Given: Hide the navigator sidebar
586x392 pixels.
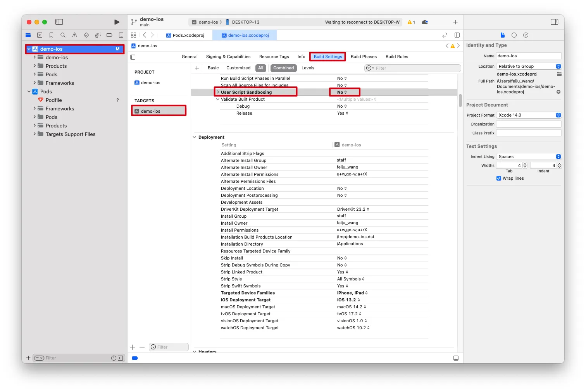Looking at the screenshot, I should (x=59, y=22).
